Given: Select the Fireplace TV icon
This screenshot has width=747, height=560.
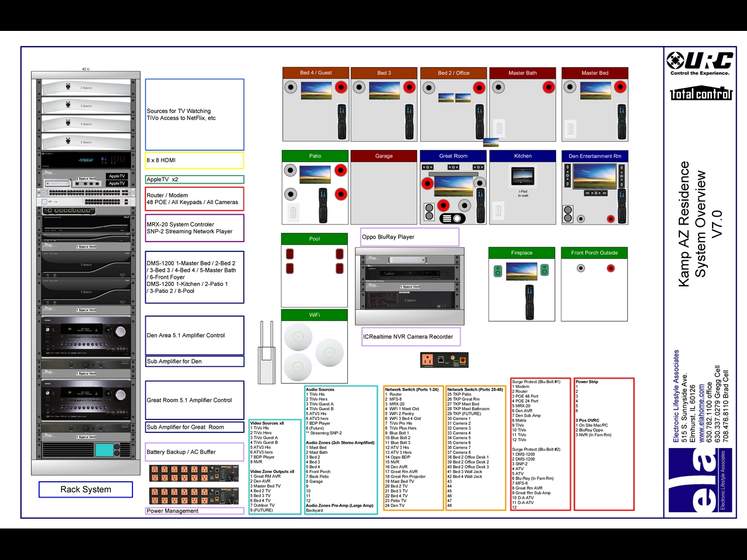Looking at the screenshot, I should pyautogui.click(x=522, y=271).
